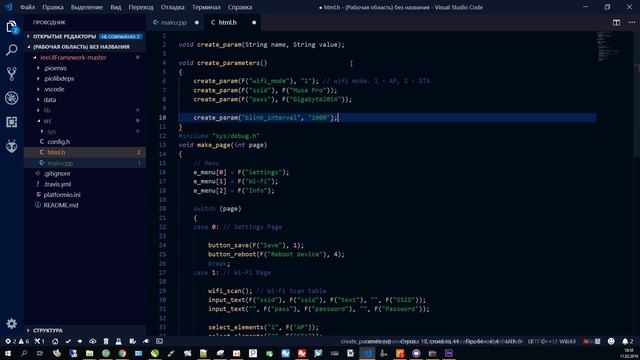Open config.h in the explorer

[x=58, y=142]
